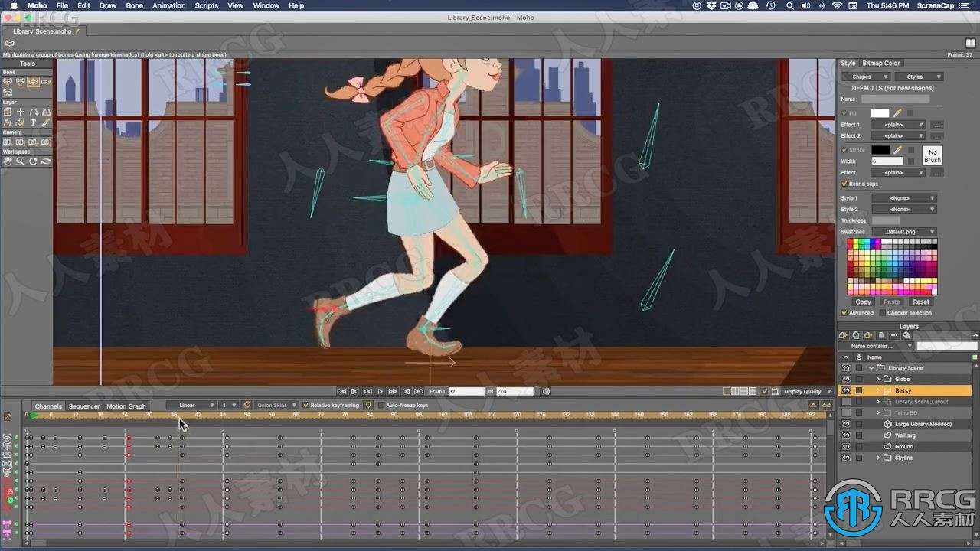Select the Rotate Layer curved-arrow tool

tap(33, 112)
